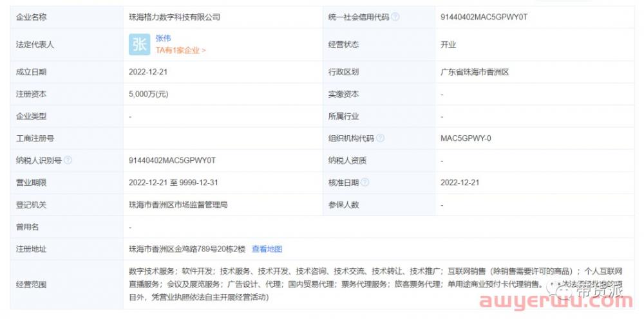644x319 pixels.
Task: Open legal representative 张伟 link
Action: coord(163,39)
